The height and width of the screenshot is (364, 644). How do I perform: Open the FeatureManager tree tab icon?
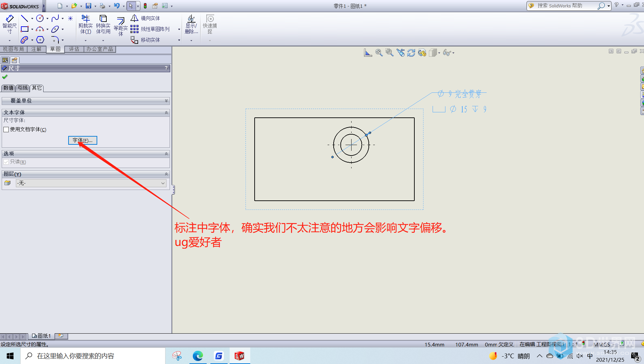(5, 60)
